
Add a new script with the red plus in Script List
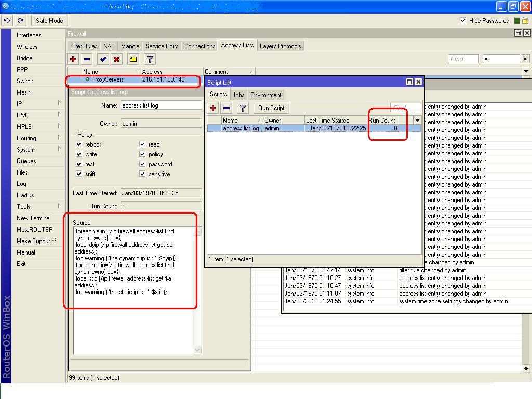(213, 108)
